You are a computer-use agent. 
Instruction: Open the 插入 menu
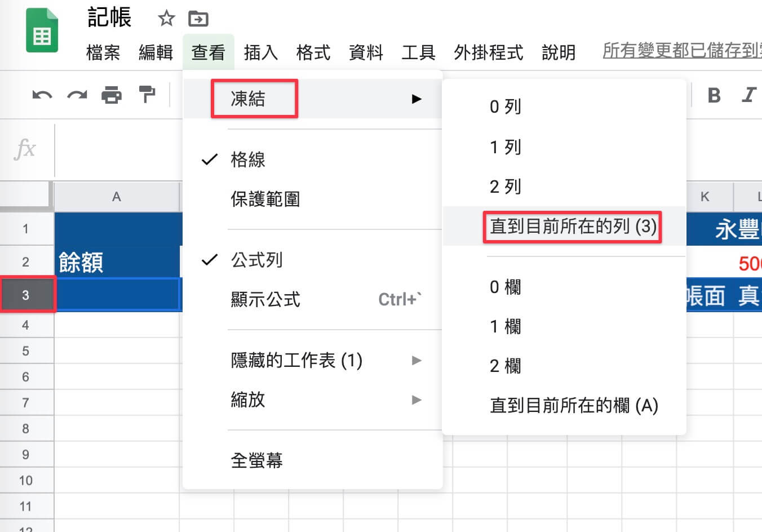260,52
